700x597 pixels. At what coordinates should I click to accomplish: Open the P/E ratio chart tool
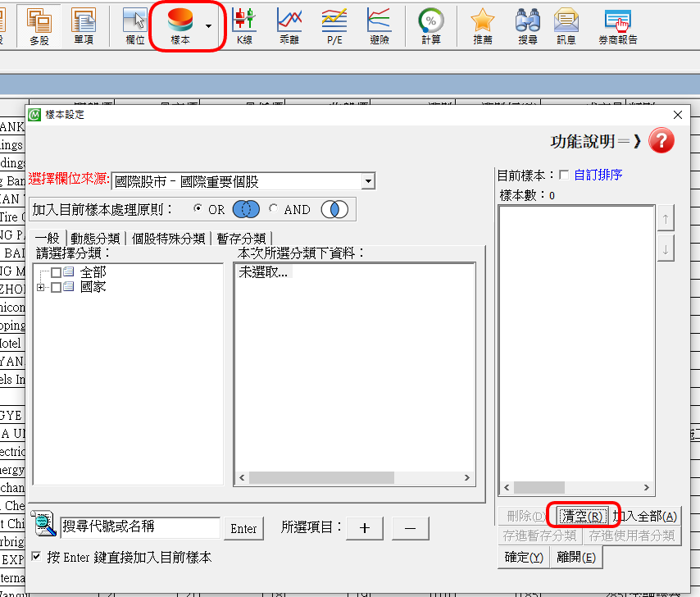point(334,25)
